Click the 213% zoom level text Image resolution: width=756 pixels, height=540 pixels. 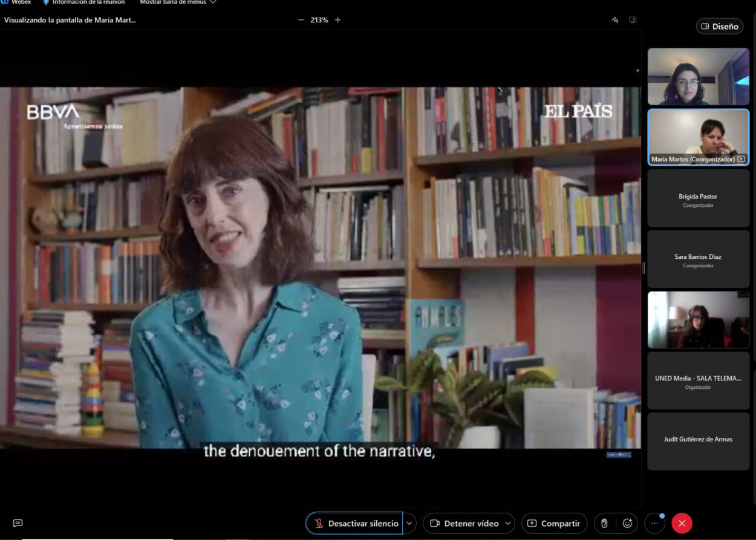319,20
